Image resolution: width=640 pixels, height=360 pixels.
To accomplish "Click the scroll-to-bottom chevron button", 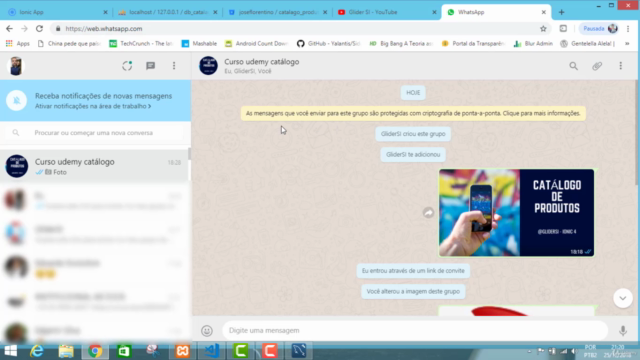I will (x=623, y=298).
